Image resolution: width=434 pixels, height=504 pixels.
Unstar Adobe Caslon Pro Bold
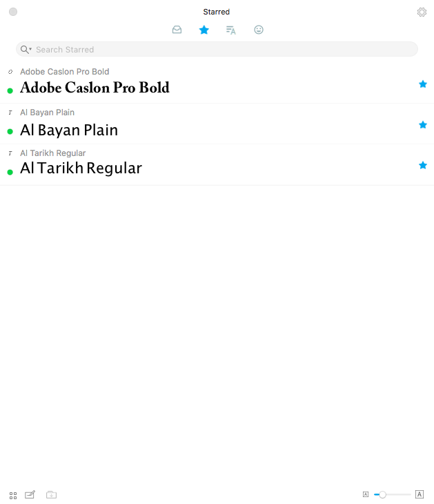pyautogui.click(x=423, y=84)
